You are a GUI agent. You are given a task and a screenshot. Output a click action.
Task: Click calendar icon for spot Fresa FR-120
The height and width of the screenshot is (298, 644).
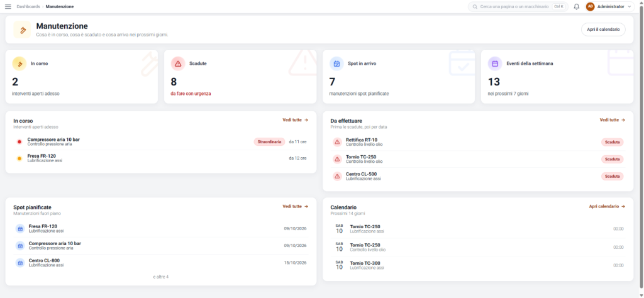(x=20, y=229)
